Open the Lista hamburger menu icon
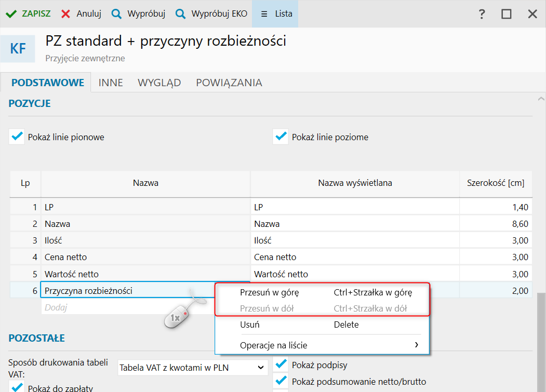546x392 pixels. click(264, 14)
